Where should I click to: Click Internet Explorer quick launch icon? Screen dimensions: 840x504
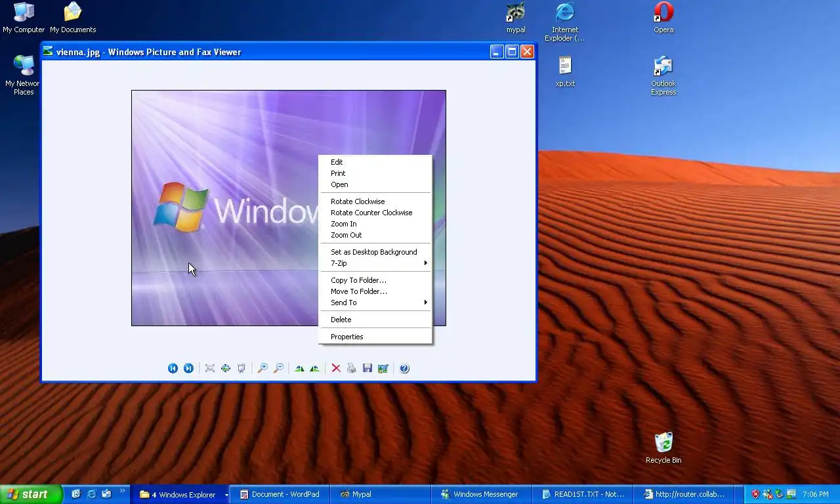click(x=91, y=494)
